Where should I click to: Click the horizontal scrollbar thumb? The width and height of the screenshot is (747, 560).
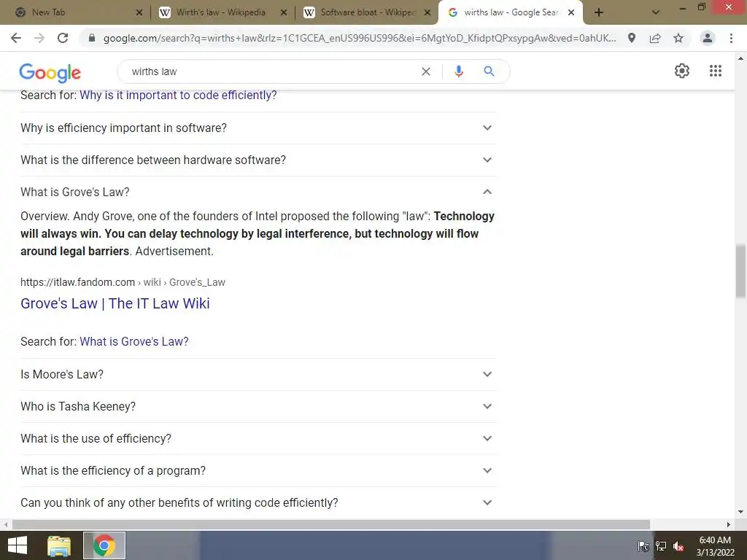[331, 524]
